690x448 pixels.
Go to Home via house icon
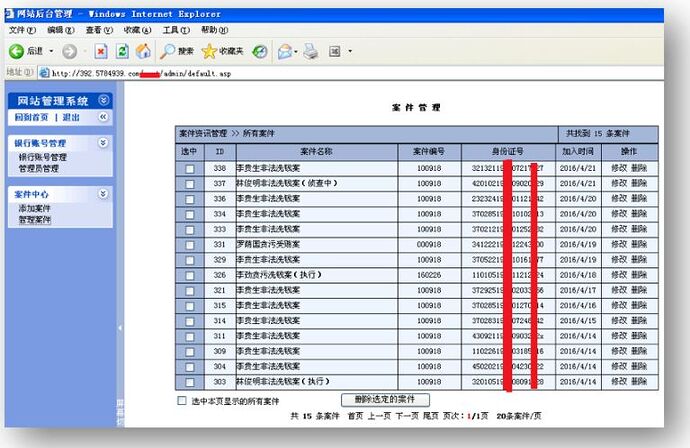coord(143,51)
